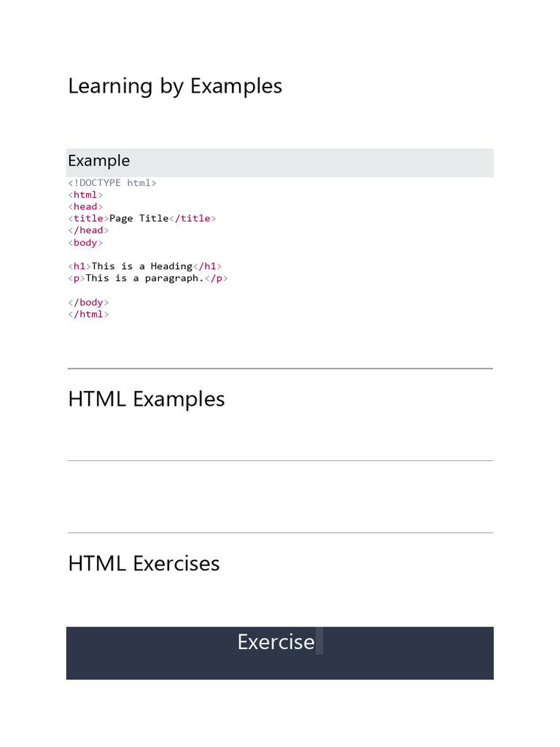Click the "HTML Examples" heading

click(147, 399)
